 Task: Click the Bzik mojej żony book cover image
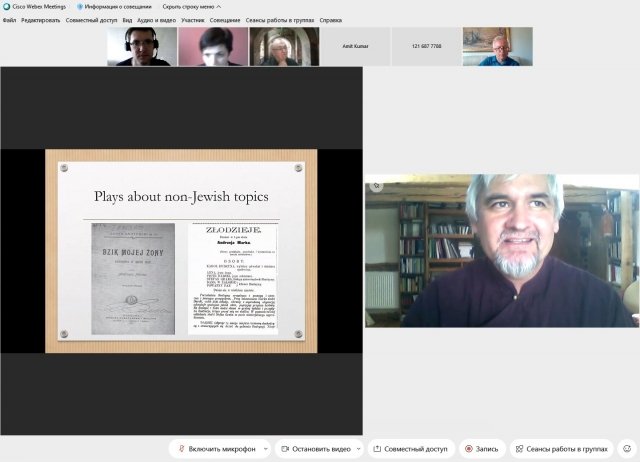click(x=133, y=279)
